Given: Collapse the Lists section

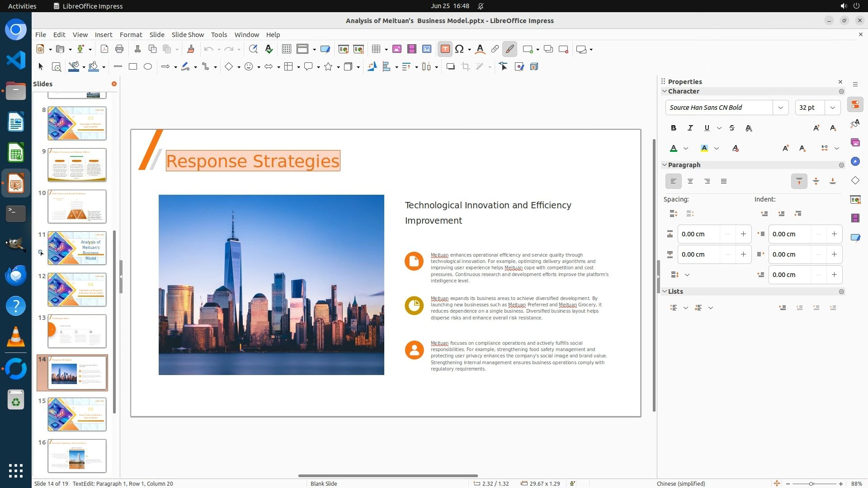Looking at the screenshot, I should [665, 291].
